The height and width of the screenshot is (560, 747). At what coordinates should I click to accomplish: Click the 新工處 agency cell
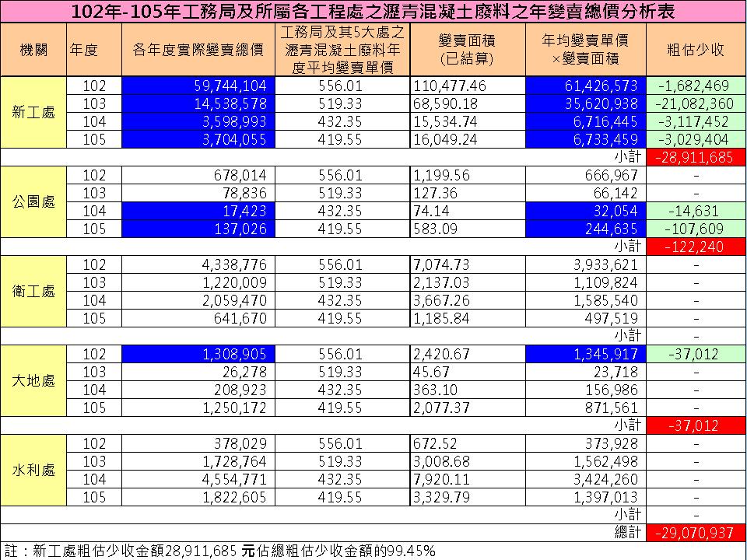[33, 112]
